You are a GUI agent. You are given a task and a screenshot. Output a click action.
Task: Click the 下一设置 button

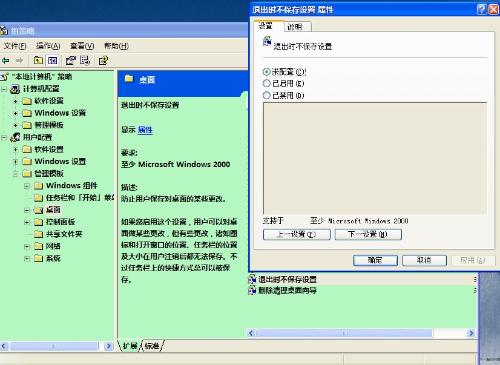click(368, 234)
